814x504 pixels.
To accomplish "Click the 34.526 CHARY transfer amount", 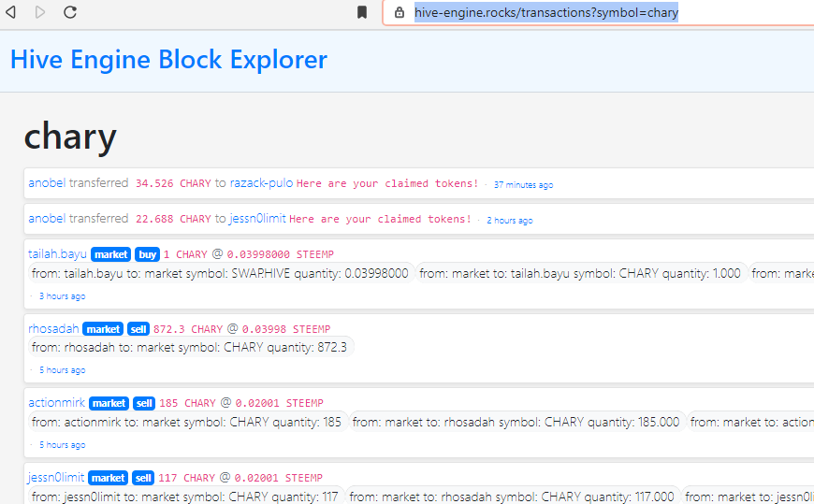I will tap(173, 183).
